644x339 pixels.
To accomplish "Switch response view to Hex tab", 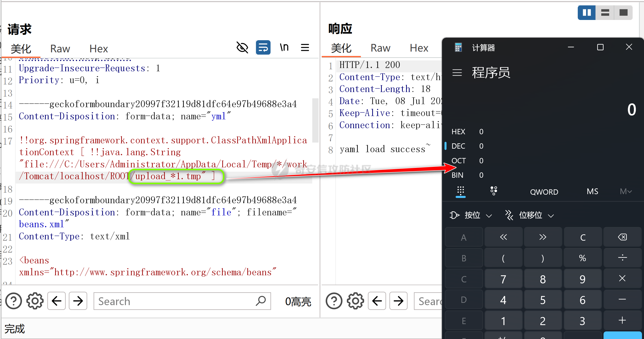I will click(x=419, y=48).
